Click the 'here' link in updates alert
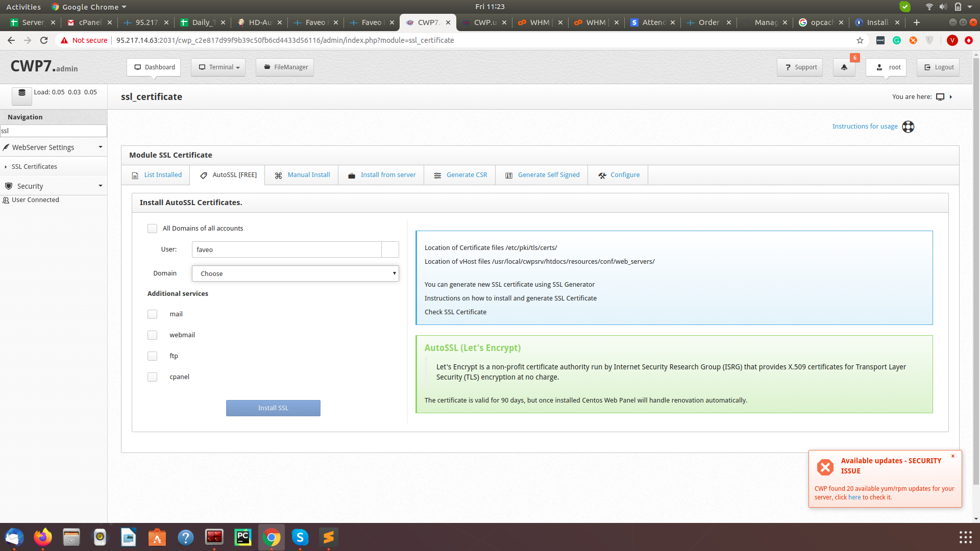Viewport: 980px width, 551px height. pyautogui.click(x=854, y=497)
